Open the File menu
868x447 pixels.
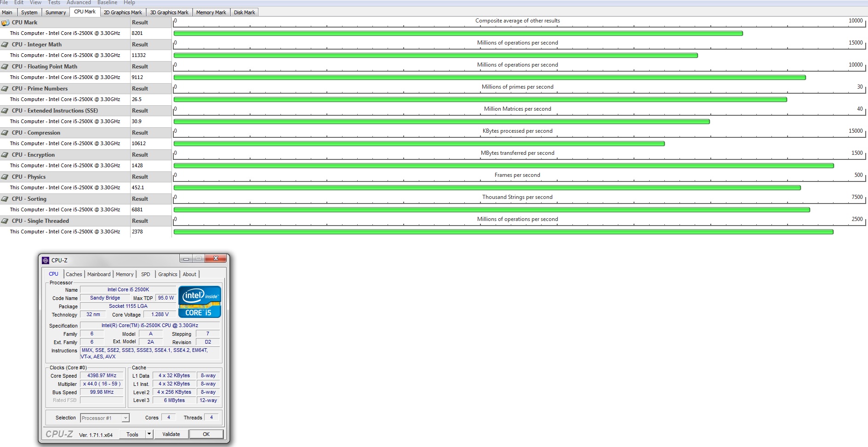point(4,2)
